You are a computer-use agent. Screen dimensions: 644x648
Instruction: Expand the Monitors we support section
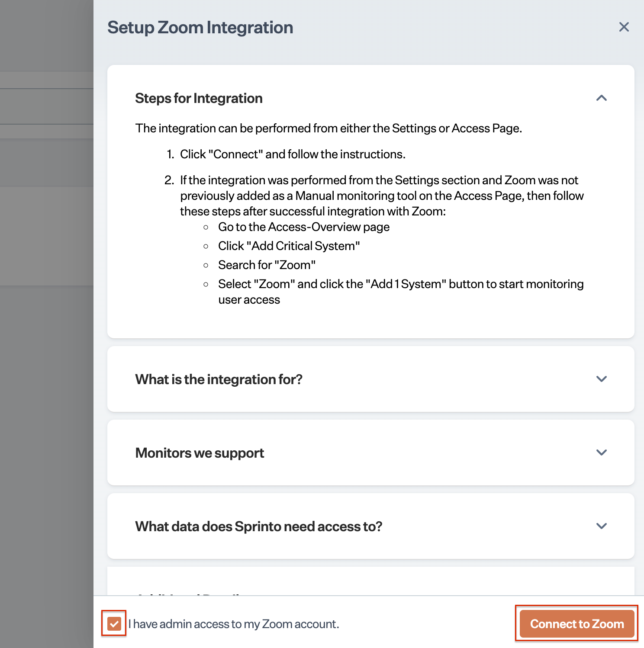[x=601, y=452]
